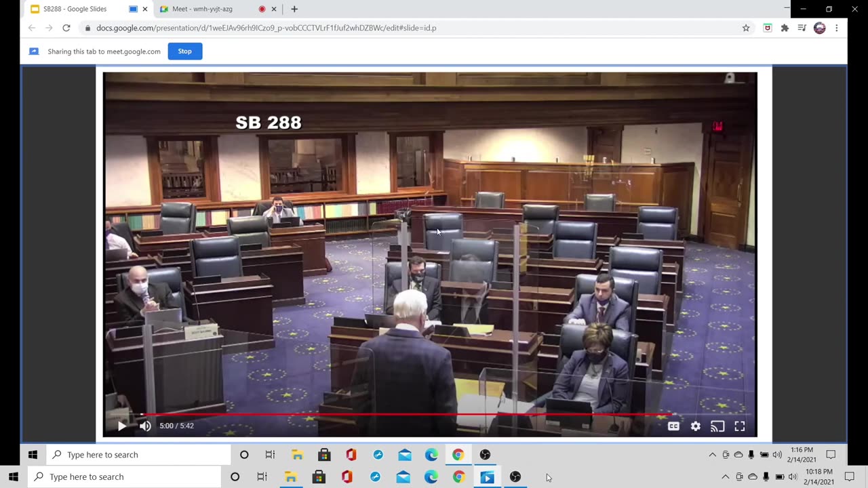Open volume control beside the 1:16 PM clock
The height and width of the screenshot is (488, 868).
pos(777,455)
